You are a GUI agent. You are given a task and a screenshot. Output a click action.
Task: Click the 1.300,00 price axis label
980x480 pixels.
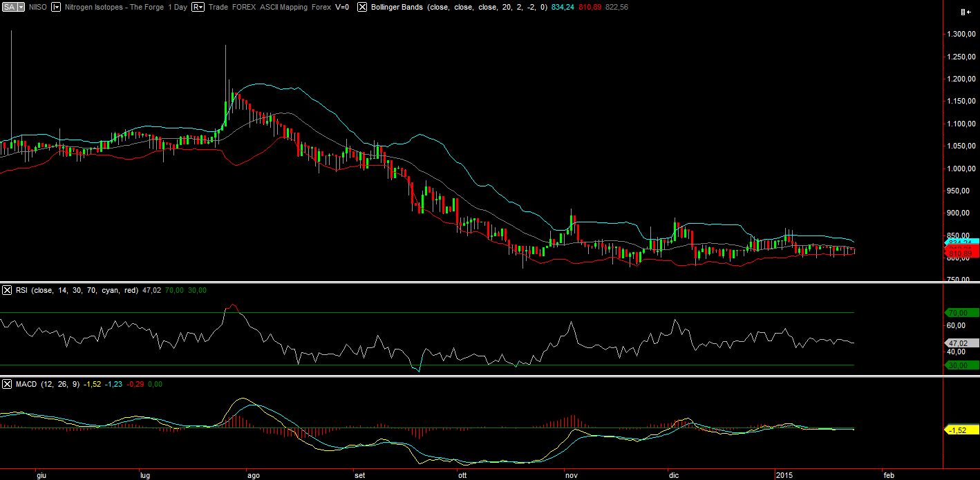pos(961,35)
